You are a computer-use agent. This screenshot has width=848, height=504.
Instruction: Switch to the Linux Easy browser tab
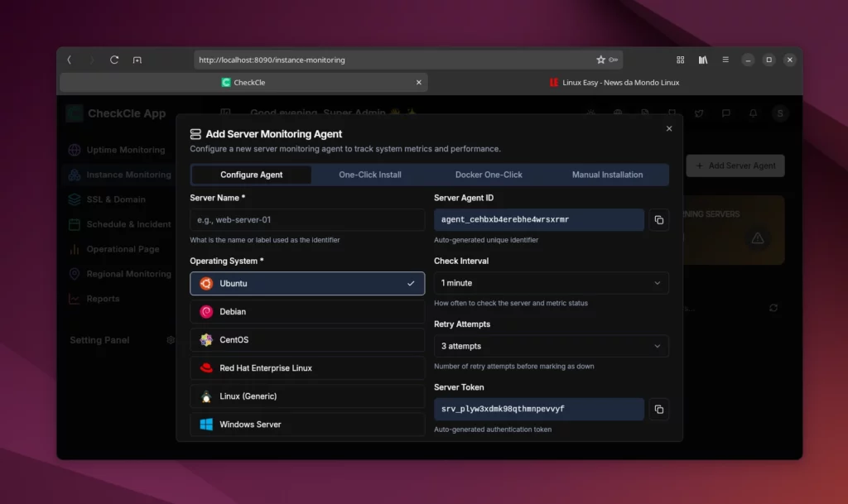pyautogui.click(x=614, y=83)
